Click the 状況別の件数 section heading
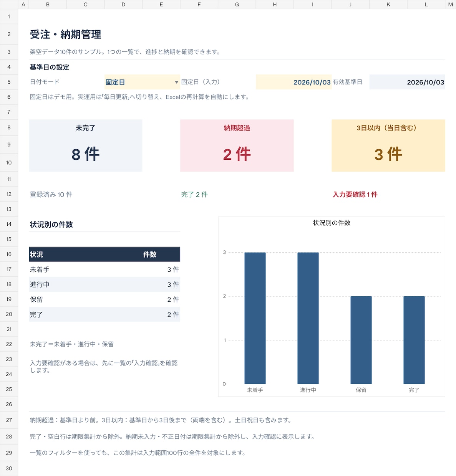Viewport: 456px width, 476px height. [x=51, y=225]
